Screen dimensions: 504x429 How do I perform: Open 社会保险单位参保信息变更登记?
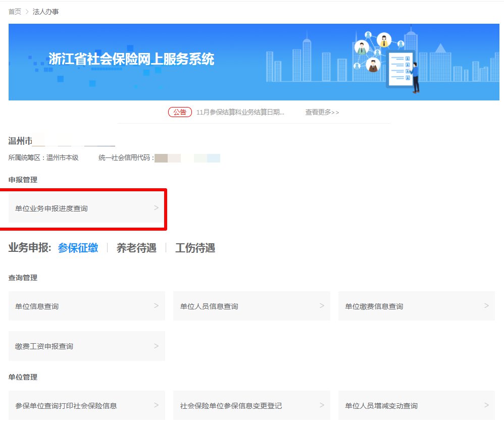pos(231,406)
